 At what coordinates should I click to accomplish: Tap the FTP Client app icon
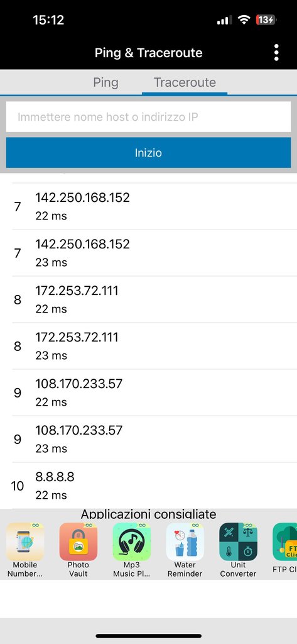(x=284, y=541)
